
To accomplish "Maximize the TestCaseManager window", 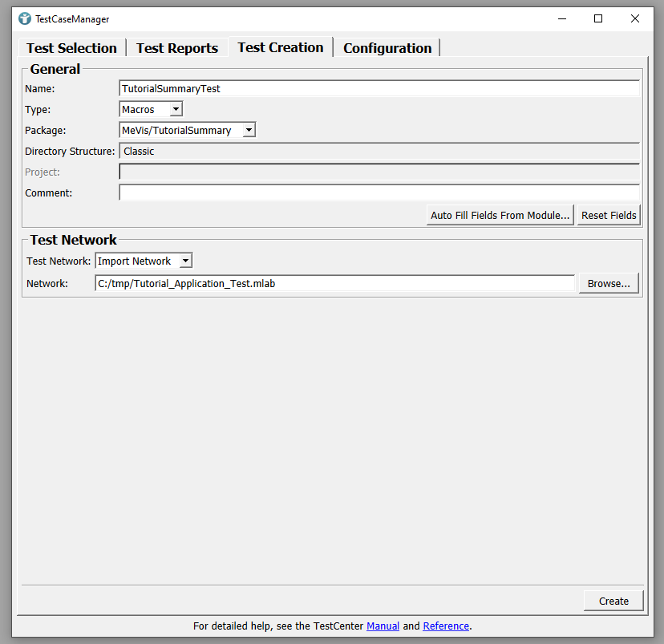I will (x=598, y=18).
